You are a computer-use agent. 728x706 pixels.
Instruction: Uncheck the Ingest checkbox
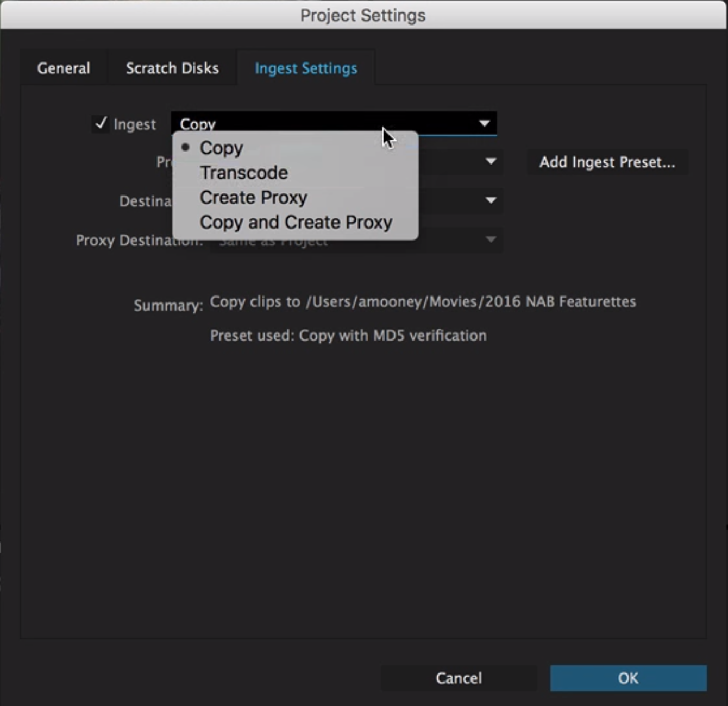pyautogui.click(x=101, y=123)
